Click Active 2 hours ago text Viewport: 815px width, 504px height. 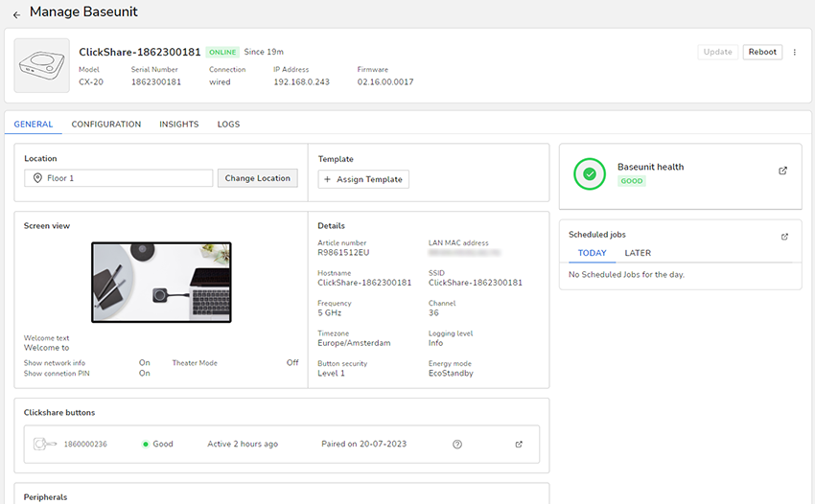243,444
